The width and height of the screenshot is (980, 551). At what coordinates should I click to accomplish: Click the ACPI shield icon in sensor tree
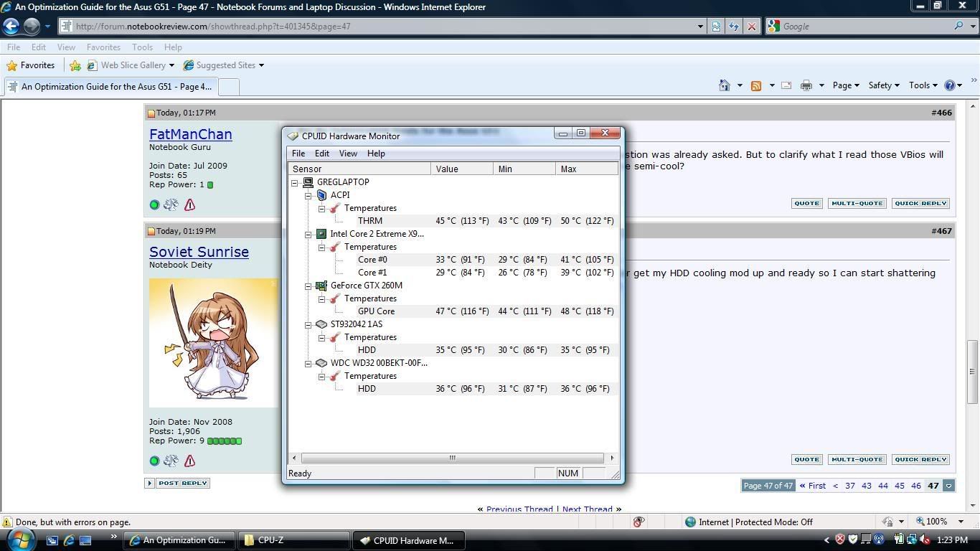click(321, 195)
